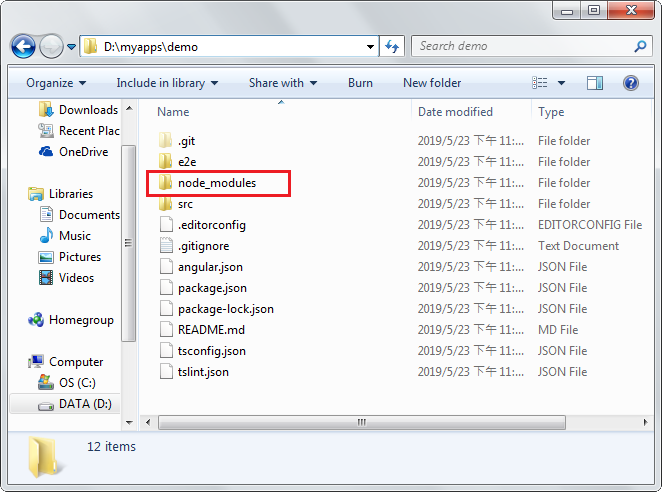662x492 pixels.
Task: Click the search magnifier icon
Action: (x=640, y=46)
